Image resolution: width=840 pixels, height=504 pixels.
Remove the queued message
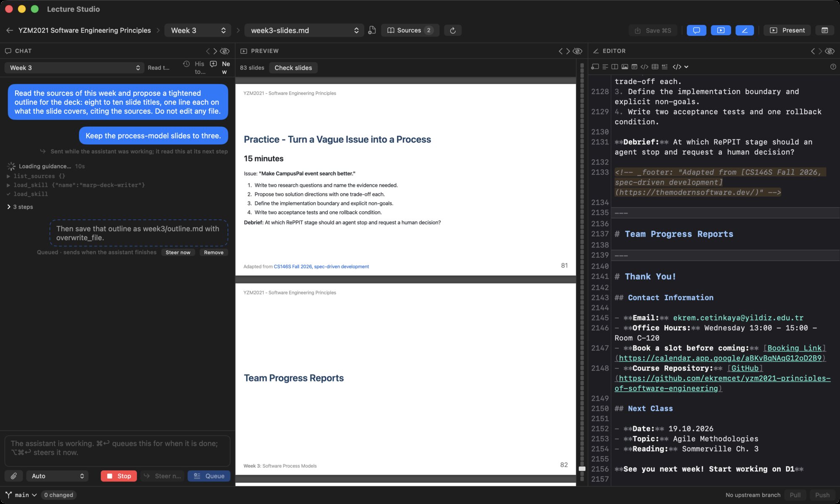(213, 252)
